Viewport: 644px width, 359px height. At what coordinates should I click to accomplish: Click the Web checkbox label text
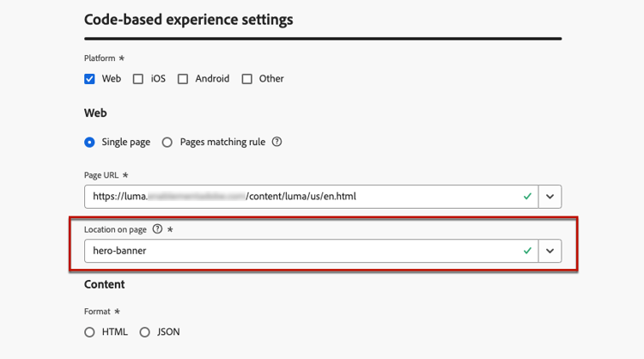point(111,79)
